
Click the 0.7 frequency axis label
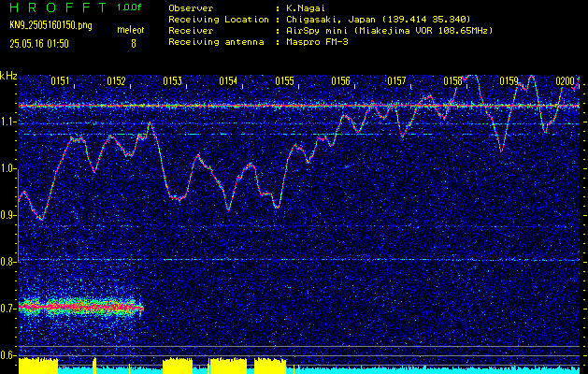point(8,309)
